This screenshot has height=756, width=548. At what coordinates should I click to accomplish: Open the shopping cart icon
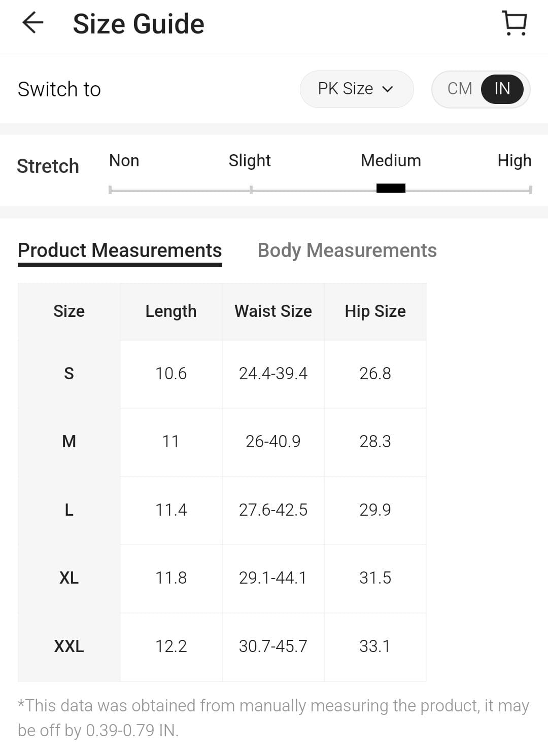pos(513,22)
